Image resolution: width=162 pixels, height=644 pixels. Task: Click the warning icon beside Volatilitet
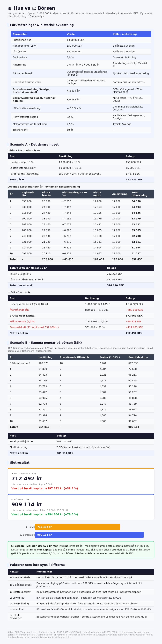click(11, 609)
